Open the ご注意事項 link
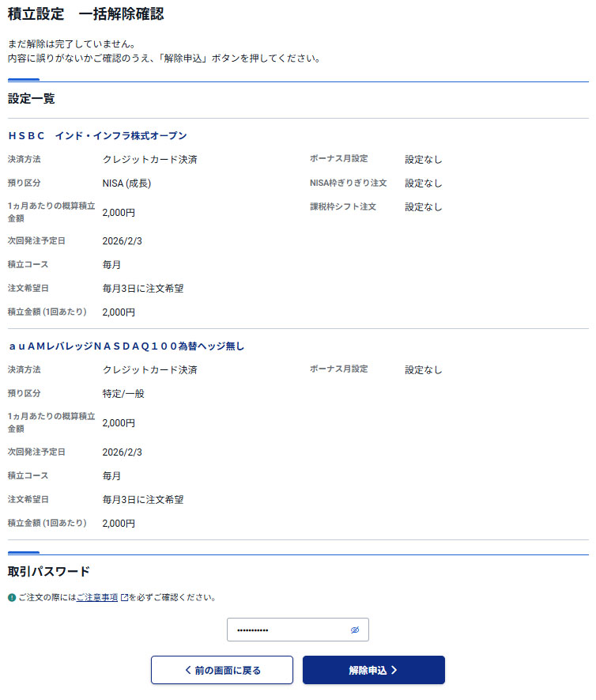This screenshot has width=596, height=700. coord(97,597)
